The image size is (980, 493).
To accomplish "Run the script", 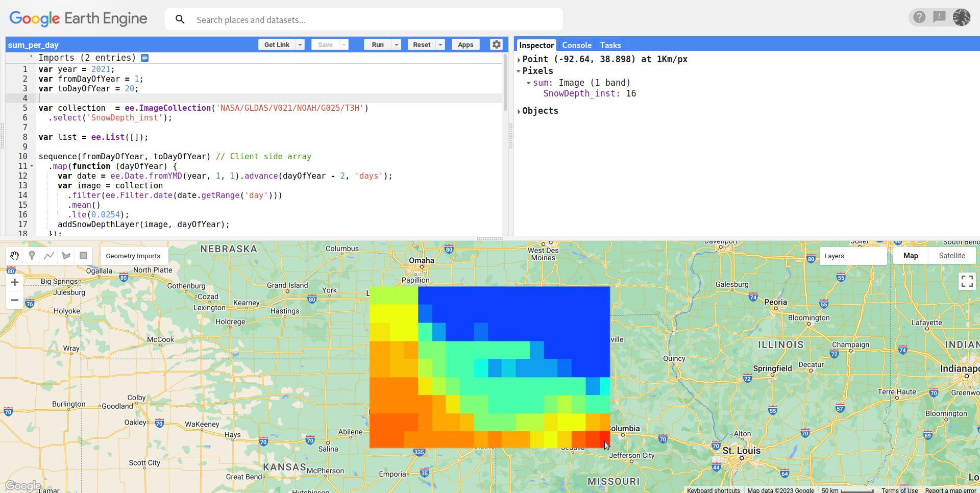I will click(x=378, y=45).
